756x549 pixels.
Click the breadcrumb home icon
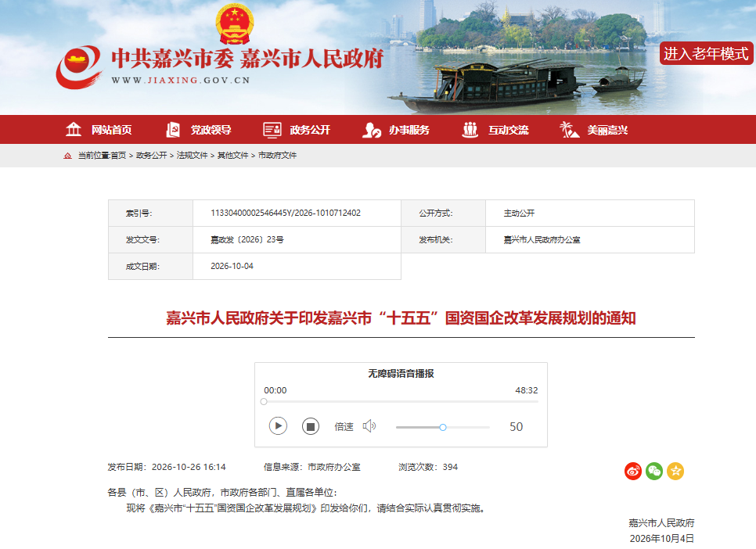point(67,156)
